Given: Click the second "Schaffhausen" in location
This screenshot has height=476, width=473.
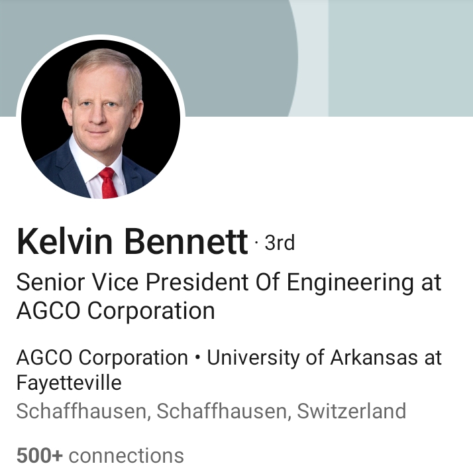Looking at the screenshot, I should coord(223,411).
